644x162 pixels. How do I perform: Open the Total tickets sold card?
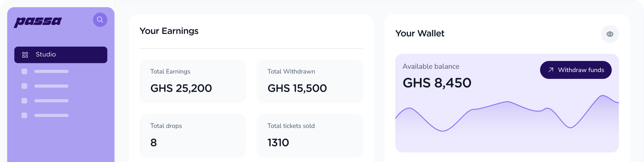pos(310,135)
